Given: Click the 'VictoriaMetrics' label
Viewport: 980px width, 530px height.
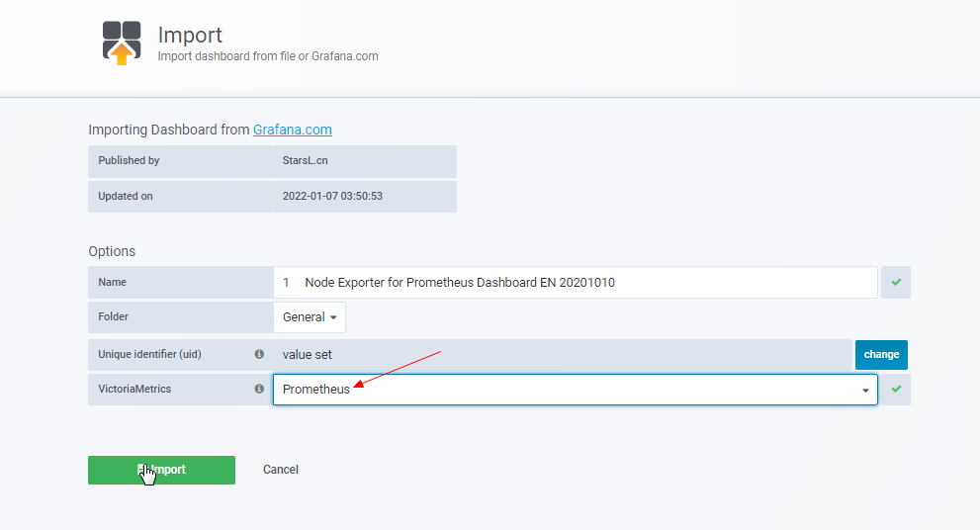Looking at the screenshot, I should point(134,389).
